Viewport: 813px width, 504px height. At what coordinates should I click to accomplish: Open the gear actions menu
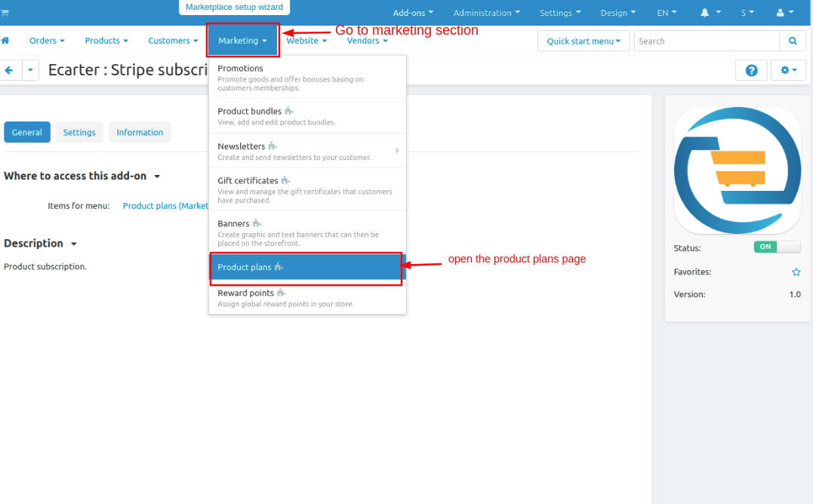click(788, 70)
